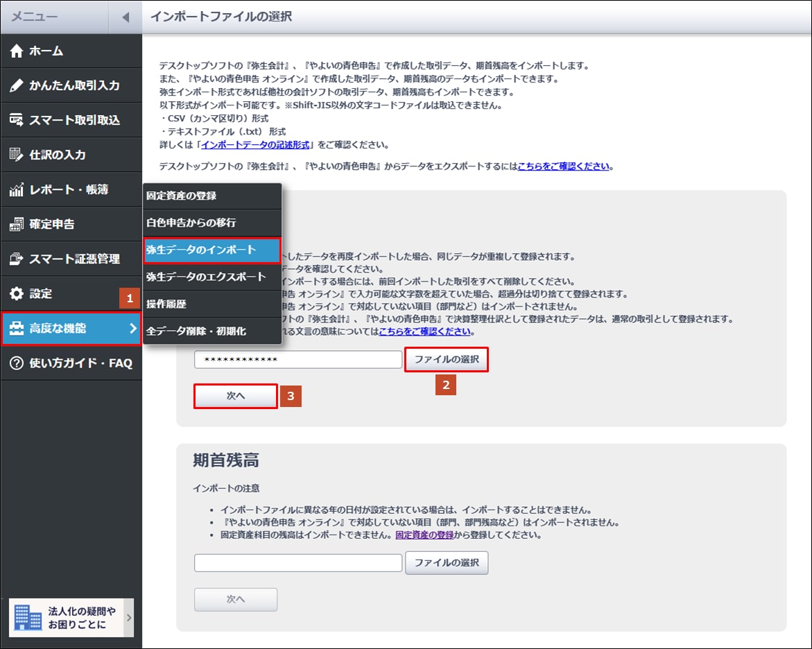
Task: Click the pencil icon for かんたん取引入力
Action: (x=17, y=85)
